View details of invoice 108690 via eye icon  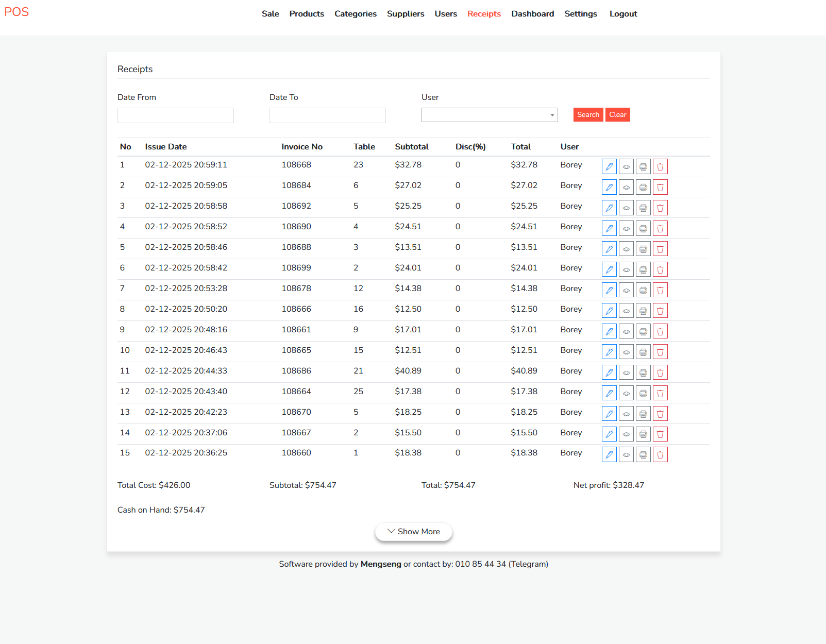(626, 228)
